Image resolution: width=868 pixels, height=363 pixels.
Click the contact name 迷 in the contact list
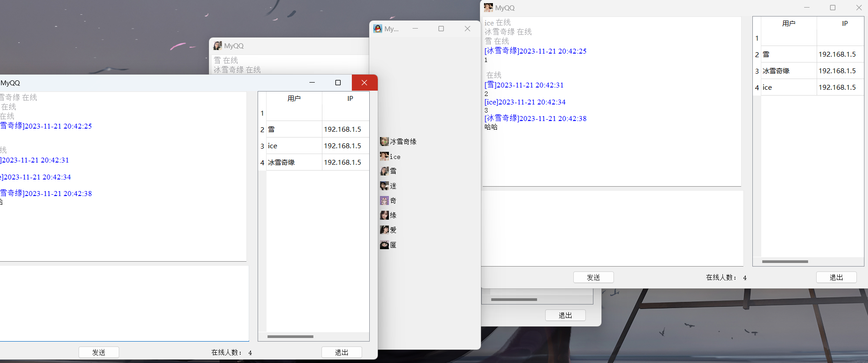click(x=393, y=186)
